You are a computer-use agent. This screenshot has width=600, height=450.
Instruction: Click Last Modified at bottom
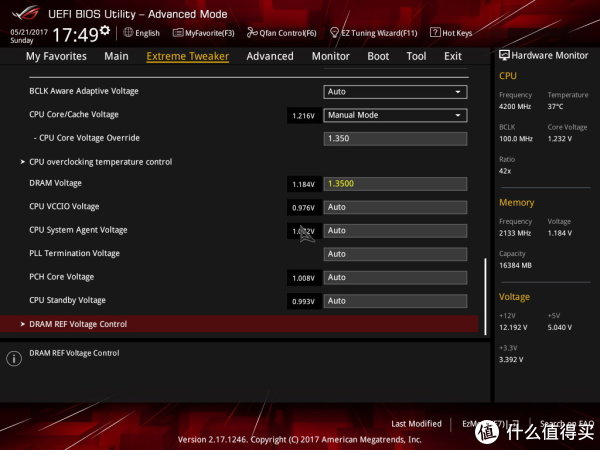click(416, 424)
